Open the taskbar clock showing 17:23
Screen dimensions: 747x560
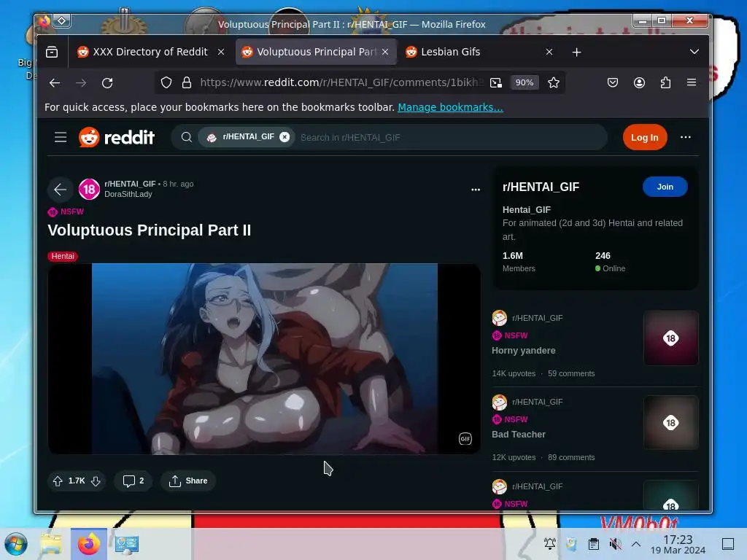click(x=678, y=545)
